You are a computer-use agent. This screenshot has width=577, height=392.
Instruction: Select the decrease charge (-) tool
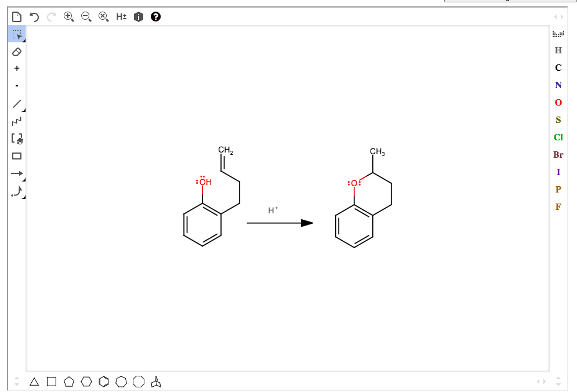17,84
